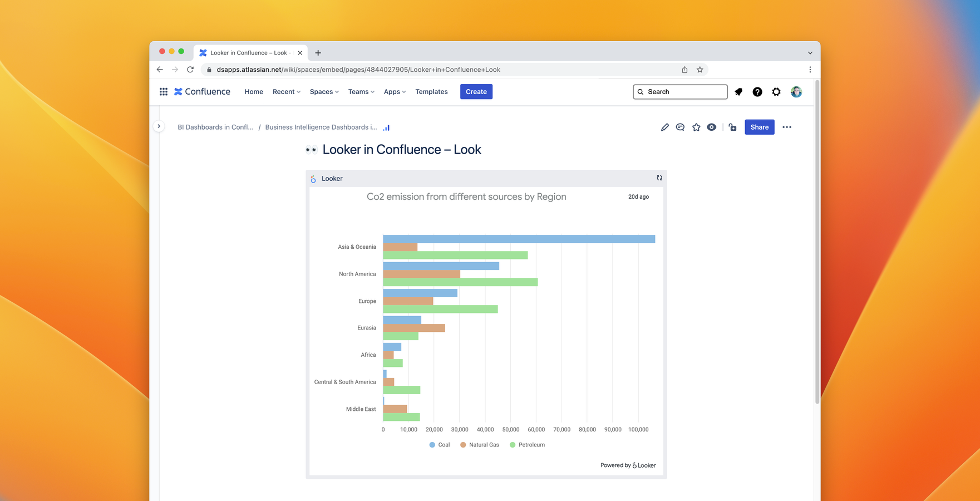
Task: Open the user profile avatar
Action: click(x=796, y=92)
